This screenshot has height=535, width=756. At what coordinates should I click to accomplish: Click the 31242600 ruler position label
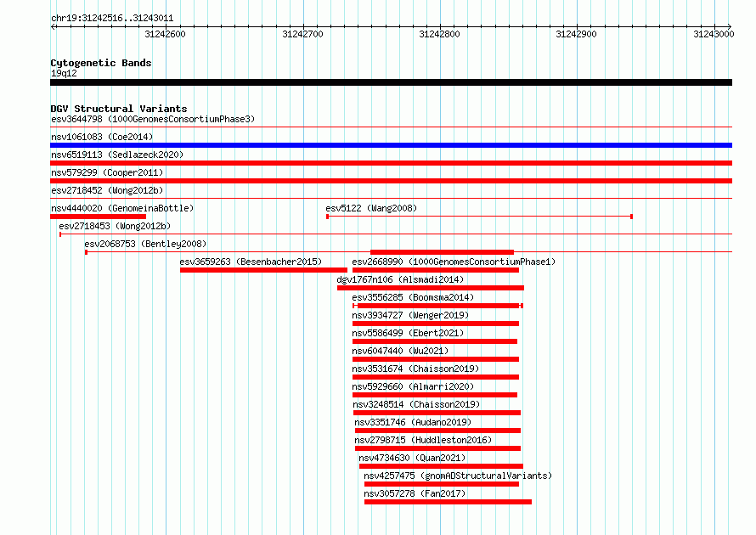pos(165,34)
